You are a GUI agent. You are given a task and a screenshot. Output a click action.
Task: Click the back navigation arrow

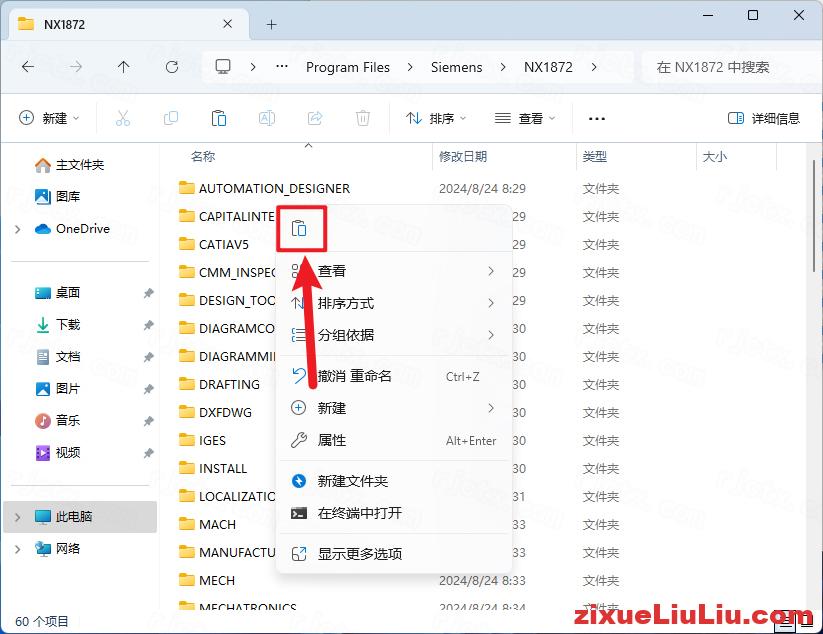coord(27,67)
